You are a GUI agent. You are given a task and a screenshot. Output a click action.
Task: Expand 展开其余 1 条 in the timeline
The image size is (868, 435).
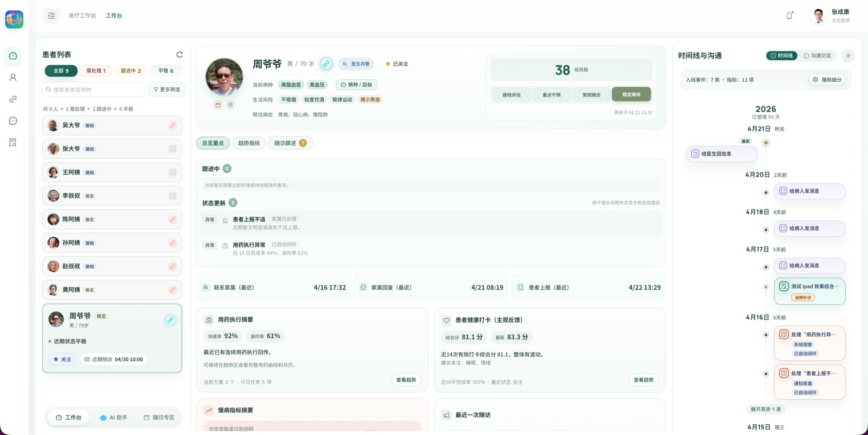(765, 409)
